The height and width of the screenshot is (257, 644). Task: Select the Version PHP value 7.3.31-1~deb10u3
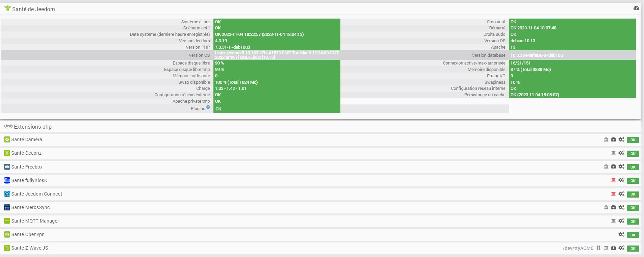[232, 47]
